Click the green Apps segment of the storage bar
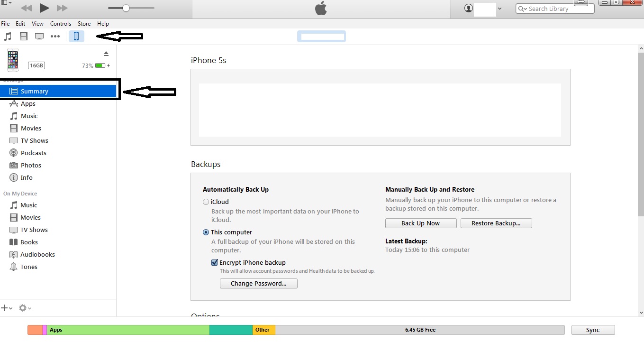The width and height of the screenshot is (644, 343). (x=128, y=330)
